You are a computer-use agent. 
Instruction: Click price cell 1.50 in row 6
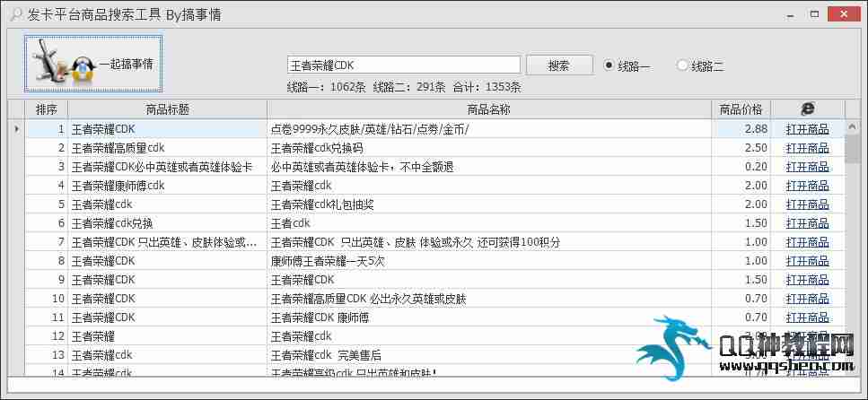tap(741, 223)
